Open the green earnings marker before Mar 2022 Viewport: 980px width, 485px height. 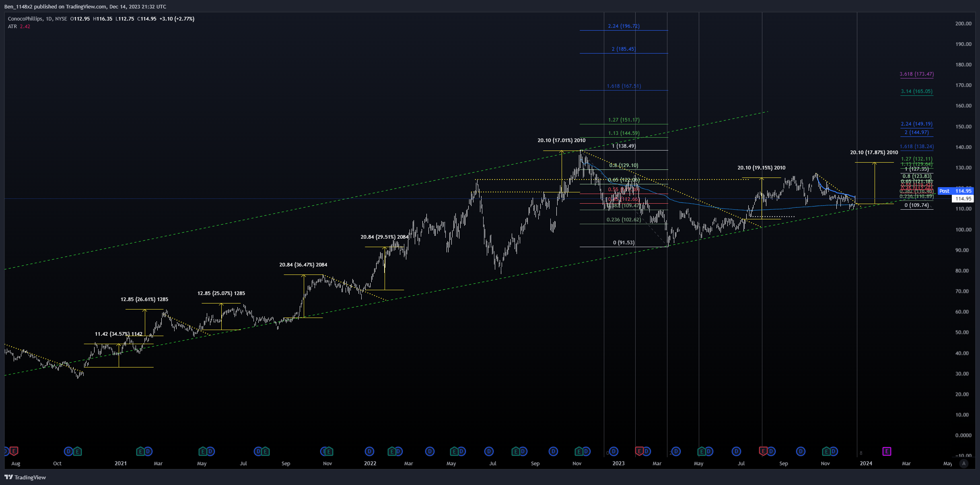point(391,451)
